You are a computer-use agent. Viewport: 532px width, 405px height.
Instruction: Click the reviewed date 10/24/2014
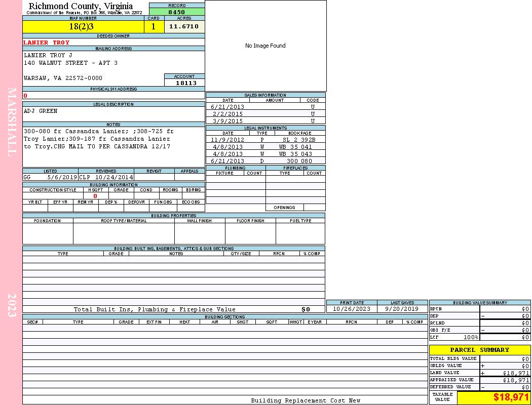point(114,178)
